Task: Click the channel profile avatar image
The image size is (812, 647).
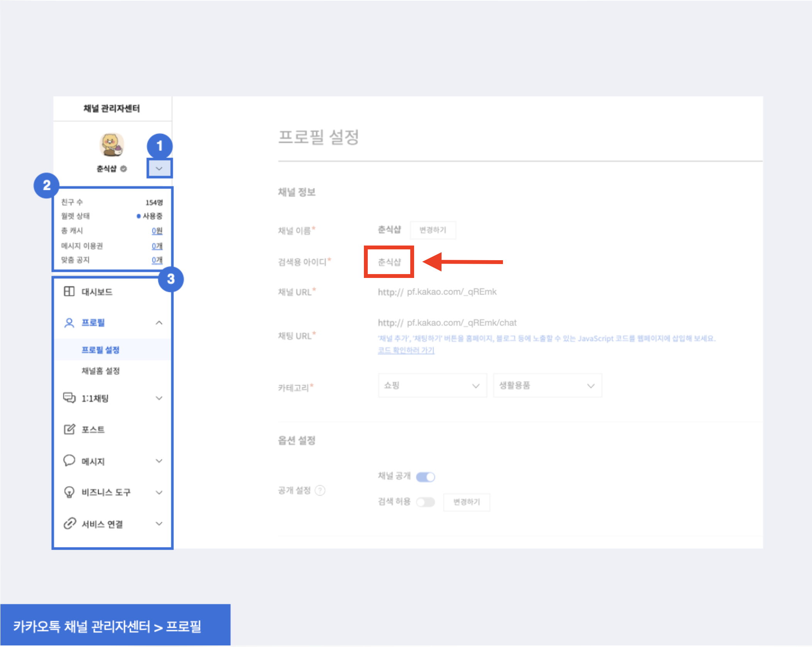Action: click(x=112, y=145)
